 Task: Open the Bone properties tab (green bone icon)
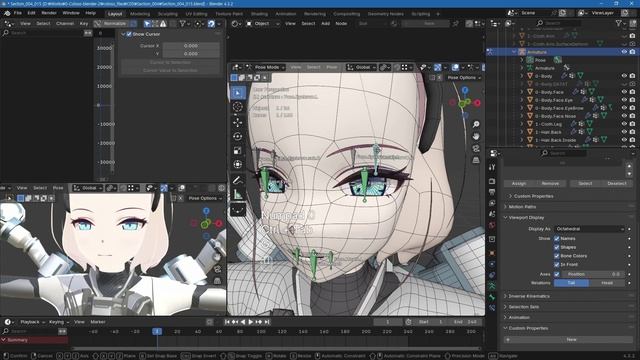click(x=492, y=298)
